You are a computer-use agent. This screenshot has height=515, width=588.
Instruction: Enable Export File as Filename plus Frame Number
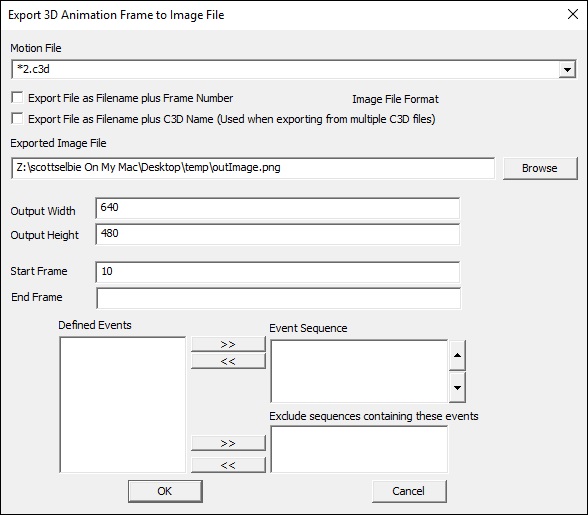pos(17,98)
